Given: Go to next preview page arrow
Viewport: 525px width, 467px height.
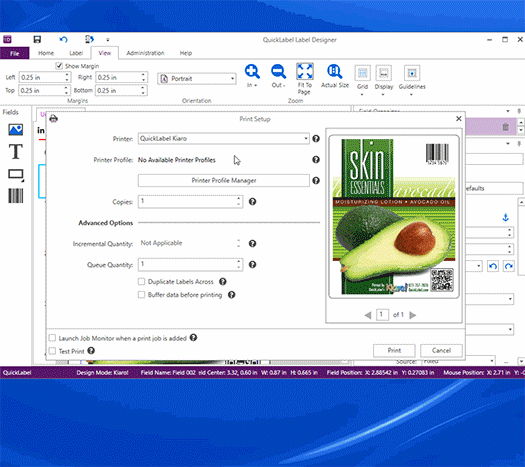Looking at the screenshot, I should click(x=412, y=315).
